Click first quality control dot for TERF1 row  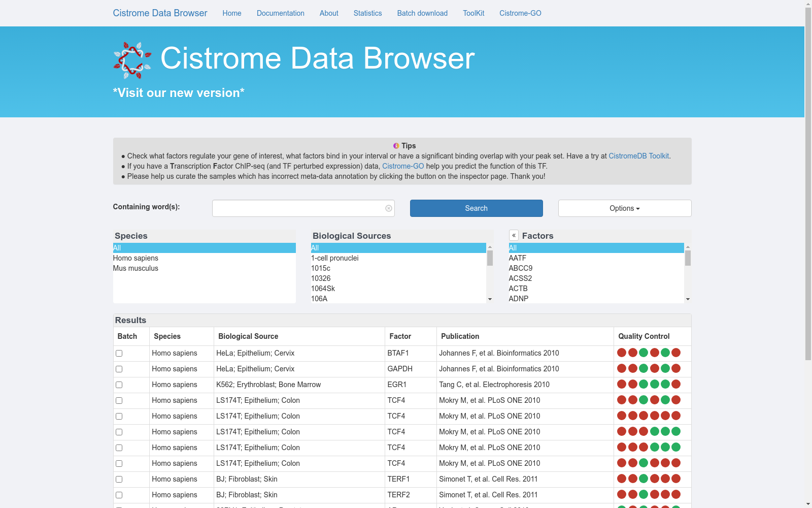[x=622, y=479]
